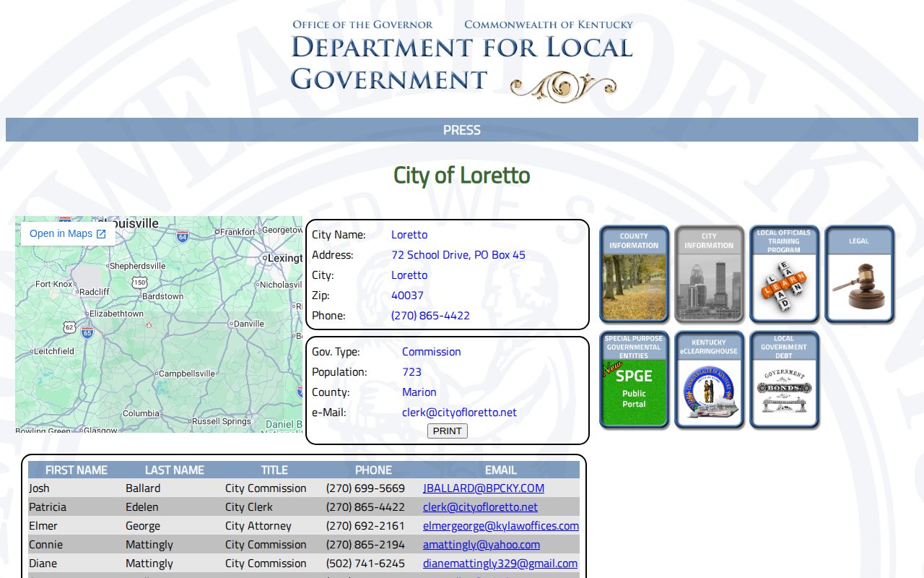Select the population value 723
Viewport: 924px width, 578px height.
pos(411,372)
